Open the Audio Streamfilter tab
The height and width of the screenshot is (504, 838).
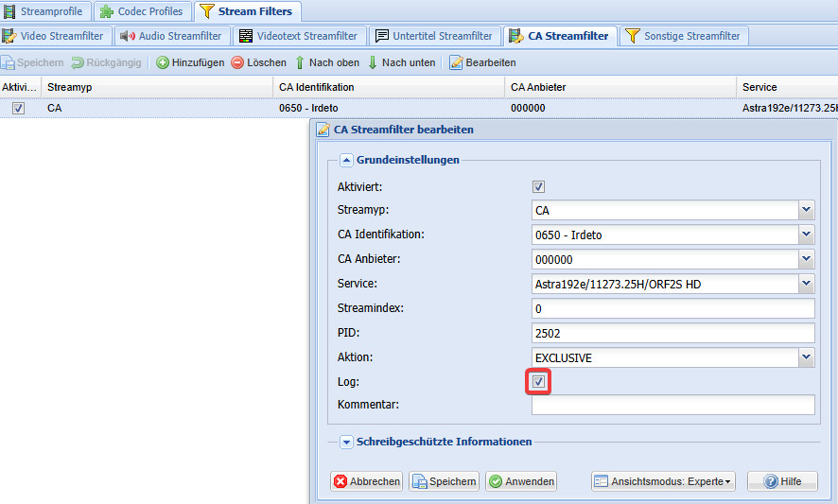(171, 36)
